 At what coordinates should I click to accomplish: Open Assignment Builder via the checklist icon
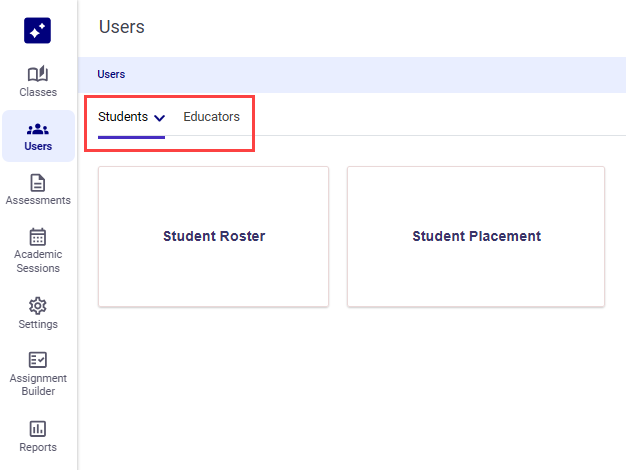click(38, 360)
